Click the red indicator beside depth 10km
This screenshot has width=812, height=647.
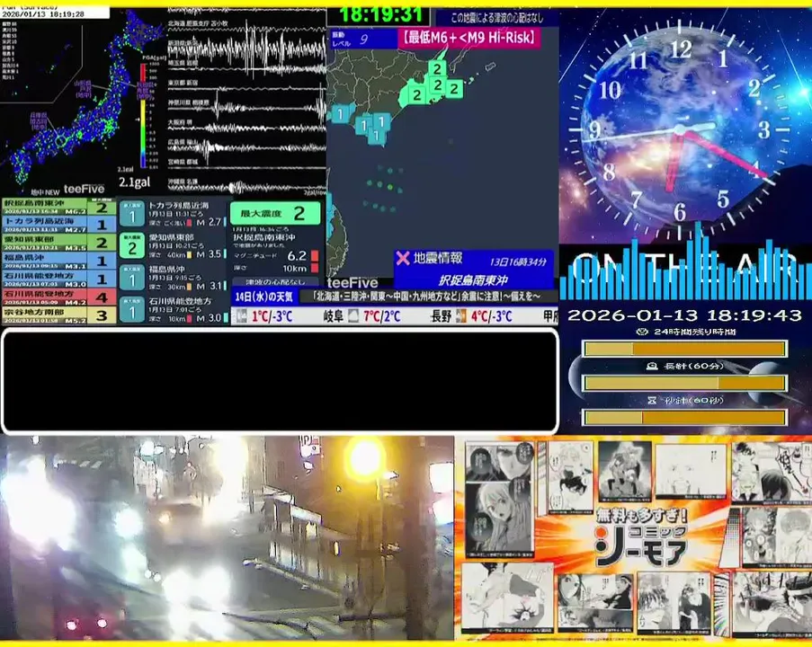click(x=315, y=268)
